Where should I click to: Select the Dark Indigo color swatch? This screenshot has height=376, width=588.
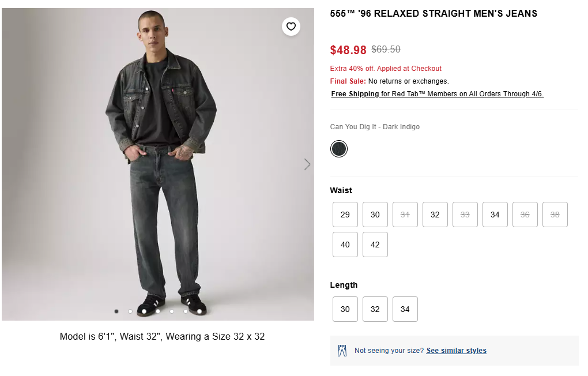(339, 149)
